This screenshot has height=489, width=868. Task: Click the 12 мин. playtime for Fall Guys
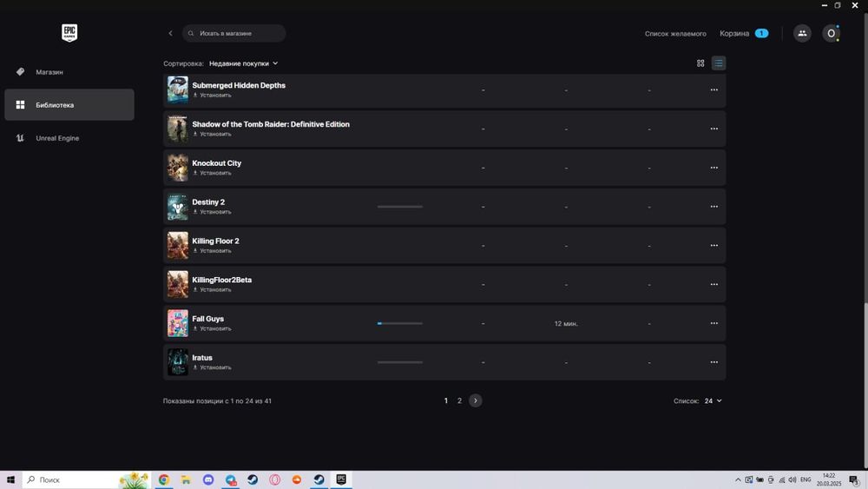pyautogui.click(x=566, y=323)
